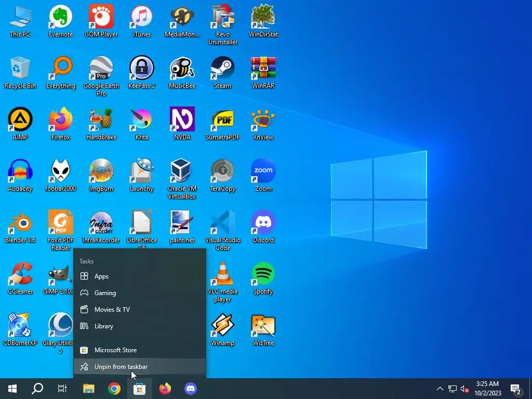Select Revo Uninstaller desktop icon
The width and height of the screenshot is (532, 399).
tap(223, 24)
